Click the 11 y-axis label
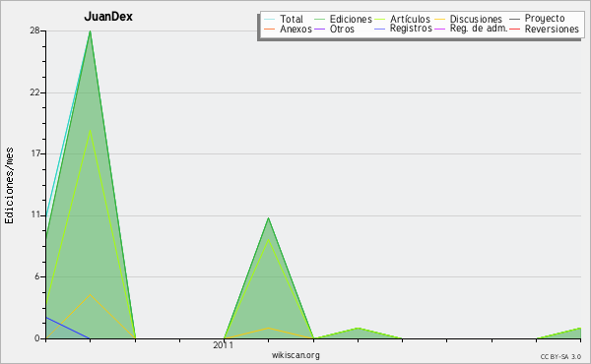The image size is (591, 364). pos(35,214)
